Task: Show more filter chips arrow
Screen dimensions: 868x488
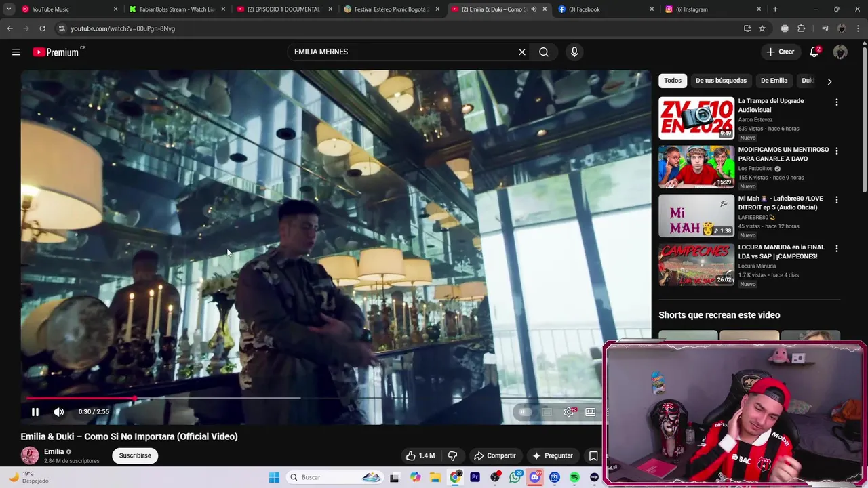Action: pyautogui.click(x=829, y=81)
